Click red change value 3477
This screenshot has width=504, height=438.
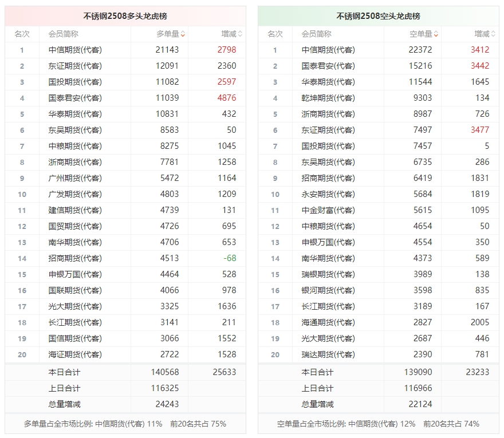click(480, 130)
